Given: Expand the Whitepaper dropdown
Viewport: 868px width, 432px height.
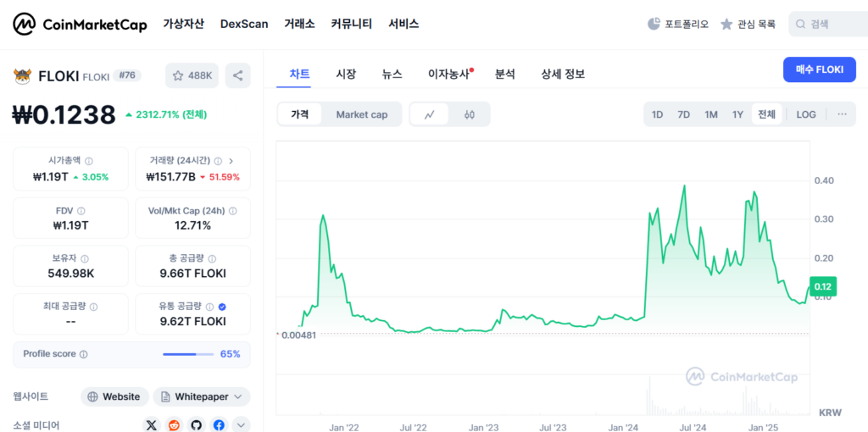Looking at the screenshot, I should (x=202, y=396).
